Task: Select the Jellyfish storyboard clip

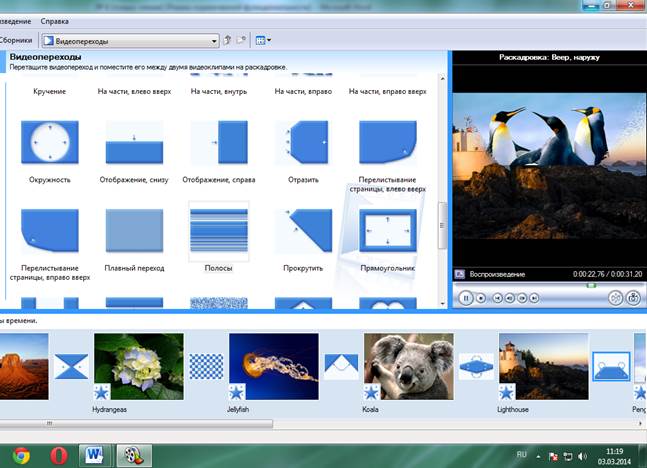Action: 274,366
